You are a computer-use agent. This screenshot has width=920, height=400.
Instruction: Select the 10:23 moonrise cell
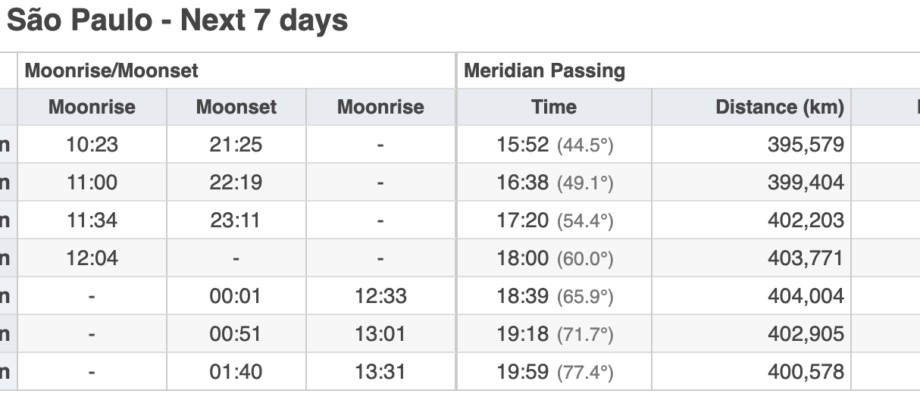(x=92, y=144)
